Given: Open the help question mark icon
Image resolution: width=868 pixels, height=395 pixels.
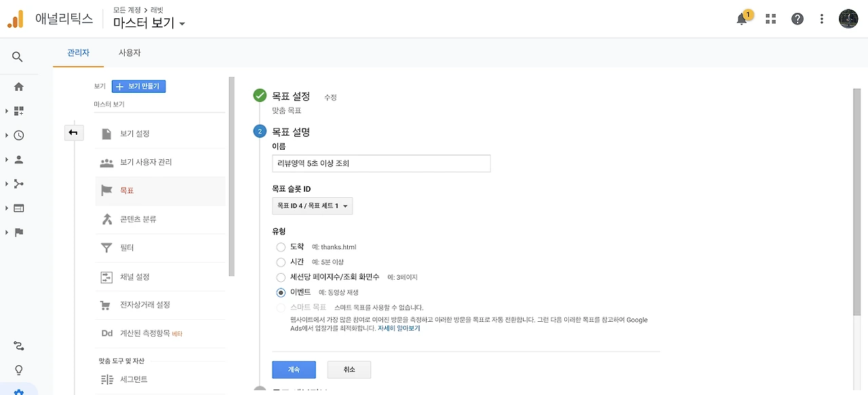Looking at the screenshot, I should (x=797, y=19).
